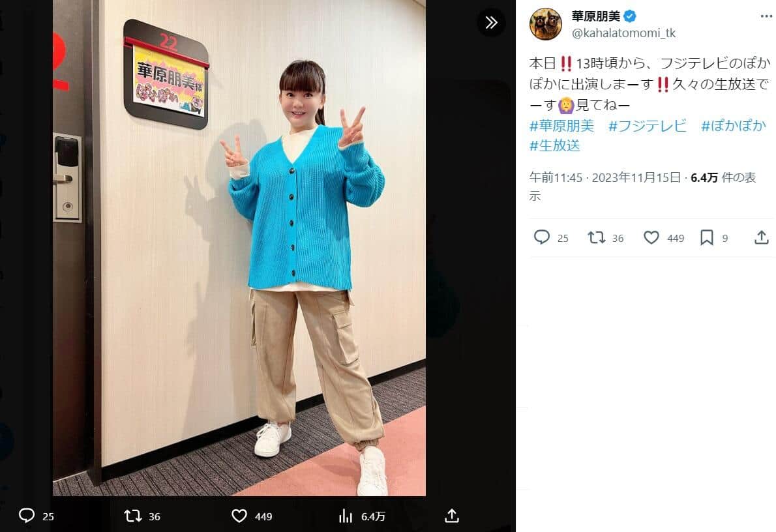
Task: Click the photo of the woman in blue cardigan
Action: [239, 248]
